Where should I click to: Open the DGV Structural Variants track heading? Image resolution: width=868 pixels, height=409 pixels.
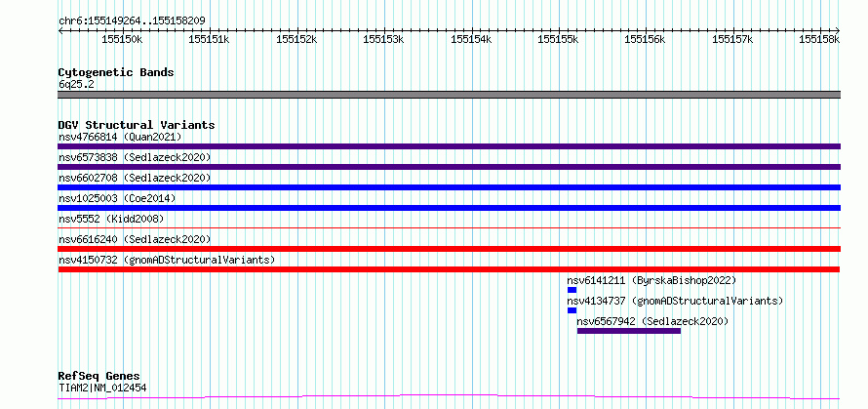[x=137, y=125]
